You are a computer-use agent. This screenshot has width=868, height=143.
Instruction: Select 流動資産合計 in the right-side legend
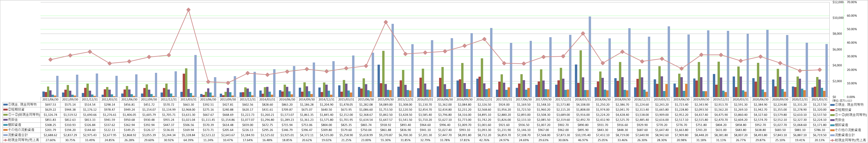pyautogui.click(x=844, y=135)
